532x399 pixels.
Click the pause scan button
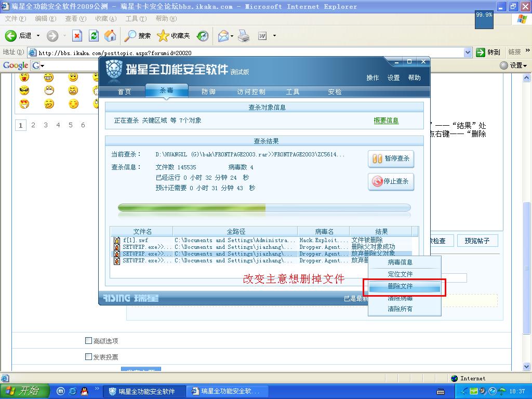pyautogui.click(x=391, y=159)
